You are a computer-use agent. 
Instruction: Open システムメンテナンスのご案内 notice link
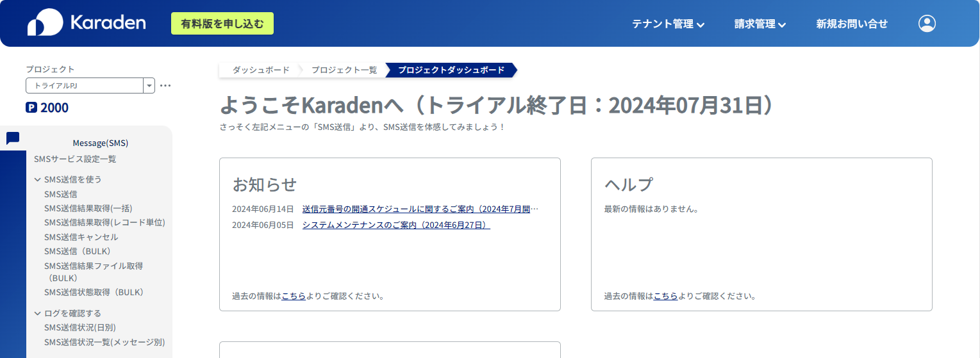click(x=396, y=225)
